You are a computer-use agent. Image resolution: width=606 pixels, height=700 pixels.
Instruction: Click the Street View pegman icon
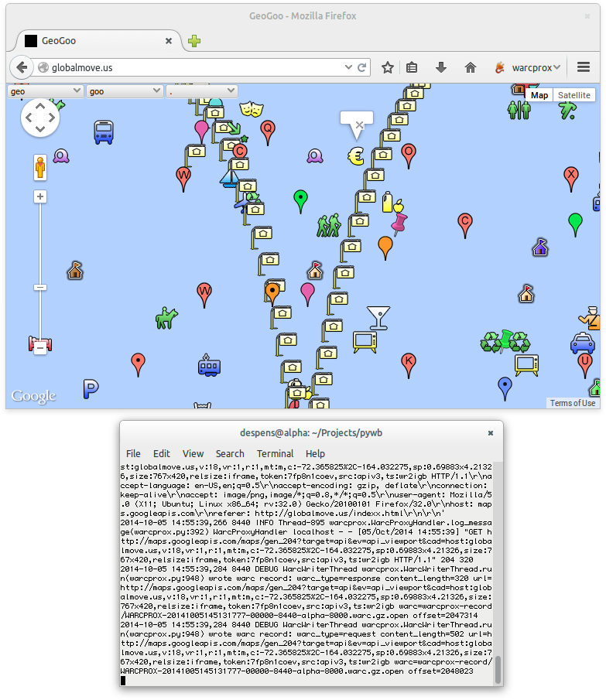[x=40, y=166]
